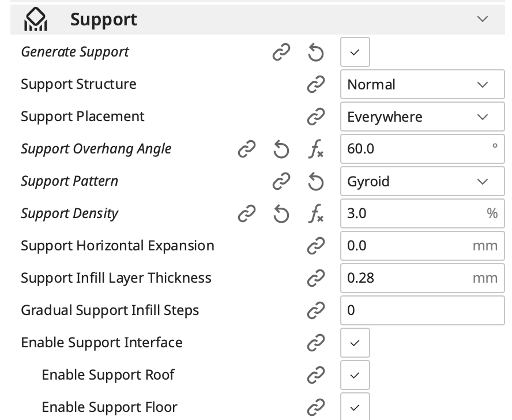The height and width of the screenshot is (420, 512).
Task: Toggle the Enable Support Floor checkbox
Action: point(355,407)
